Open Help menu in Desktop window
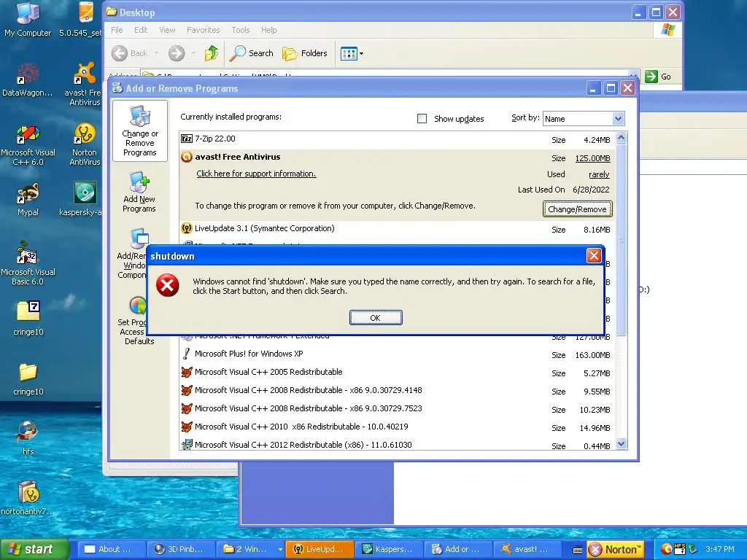This screenshot has width=747, height=560. tap(268, 30)
